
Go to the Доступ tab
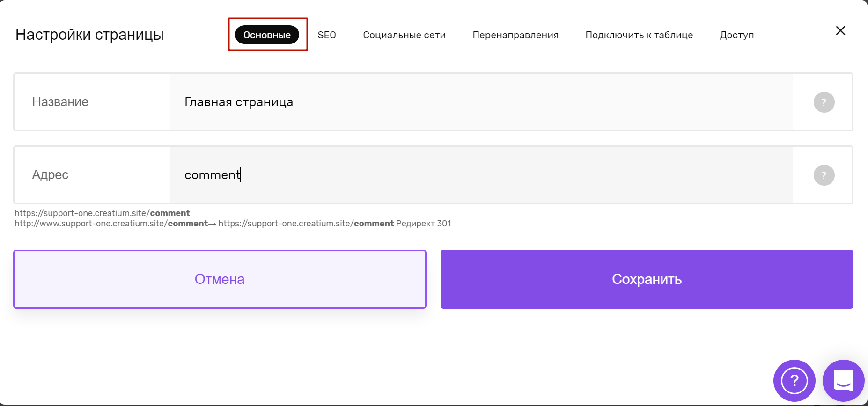pyautogui.click(x=737, y=35)
